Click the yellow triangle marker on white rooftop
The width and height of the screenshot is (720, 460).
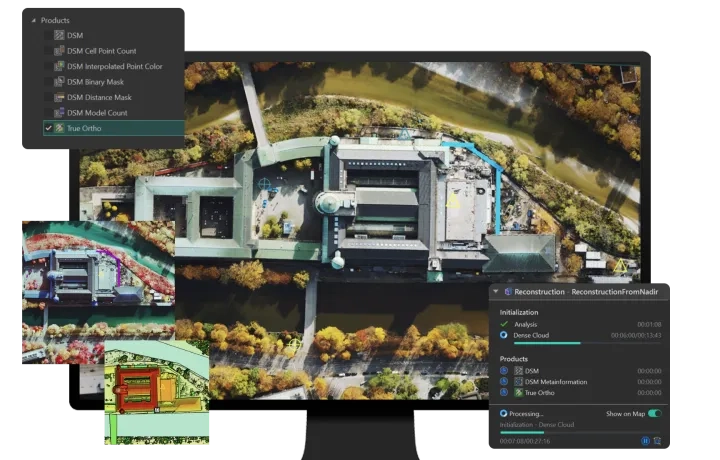click(453, 201)
